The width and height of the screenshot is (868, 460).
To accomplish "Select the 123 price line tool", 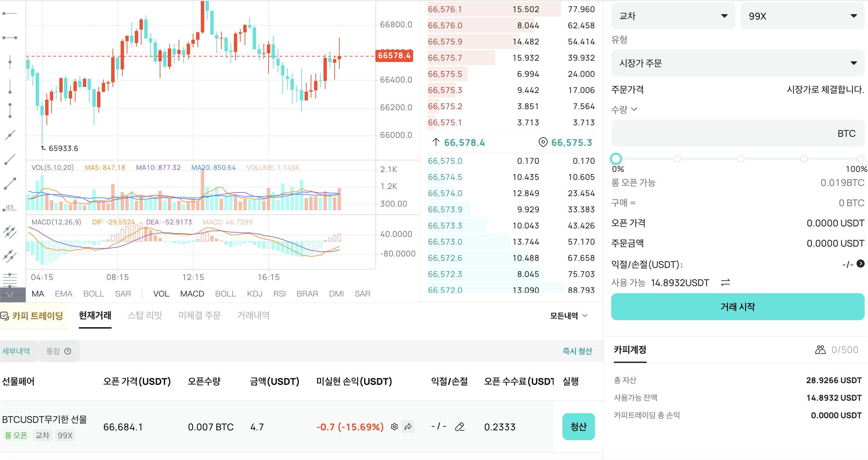I will click(10, 208).
